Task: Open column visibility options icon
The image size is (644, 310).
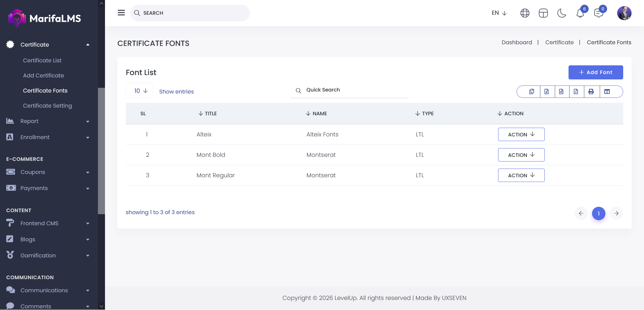Action: click(x=607, y=91)
